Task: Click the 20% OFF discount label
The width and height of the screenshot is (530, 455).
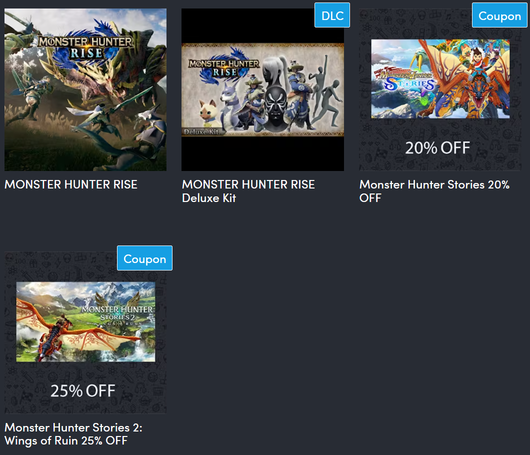Action: point(437,148)
